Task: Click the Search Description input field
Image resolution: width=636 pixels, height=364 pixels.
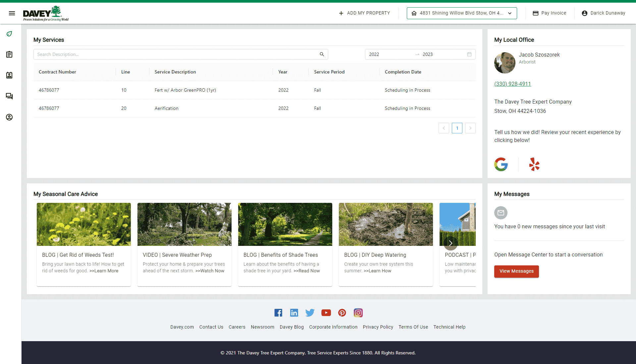Action: 132,54
